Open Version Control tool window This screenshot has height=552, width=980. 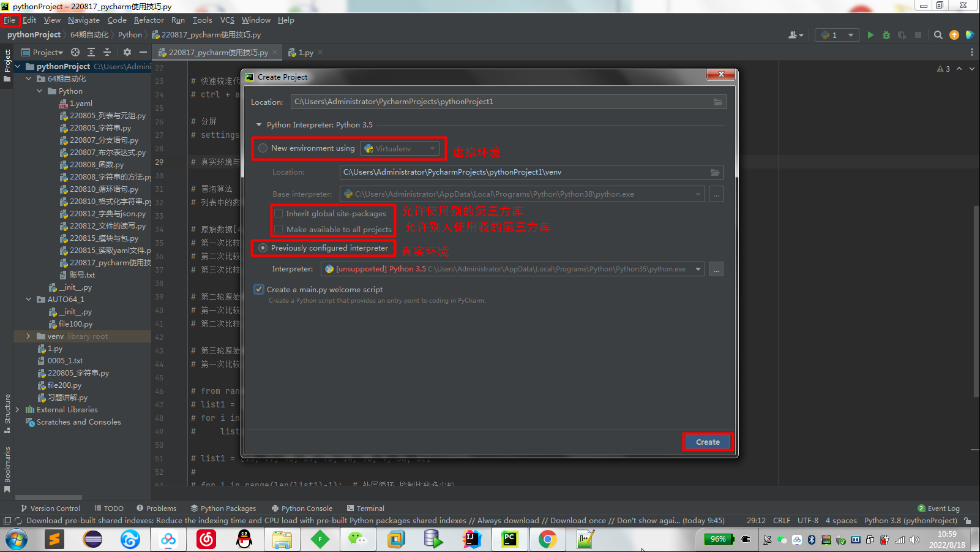pyautogui.click(x=50, y=509)
